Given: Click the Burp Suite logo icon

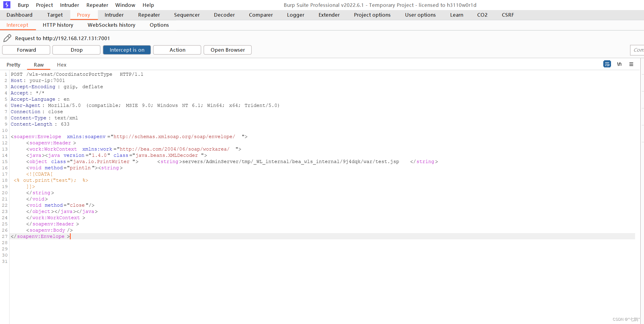Looking at the screenshot, I should point(7,5).
